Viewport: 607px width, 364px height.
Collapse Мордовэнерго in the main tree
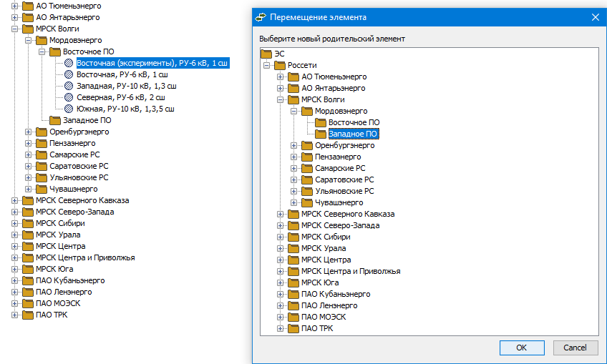(x=28, y=40)
